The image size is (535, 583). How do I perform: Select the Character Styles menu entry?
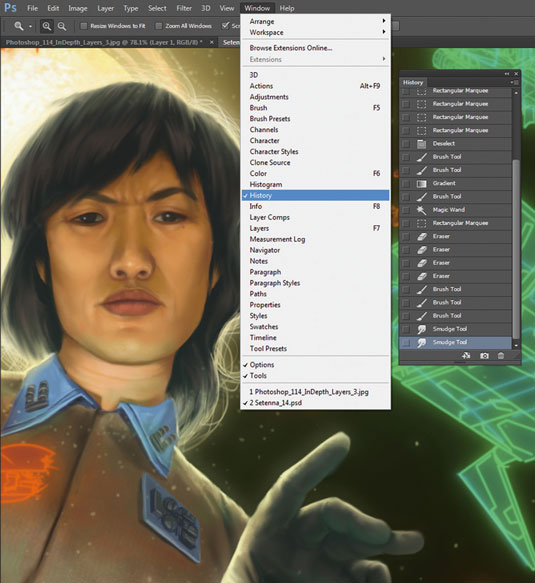point(315,152)
